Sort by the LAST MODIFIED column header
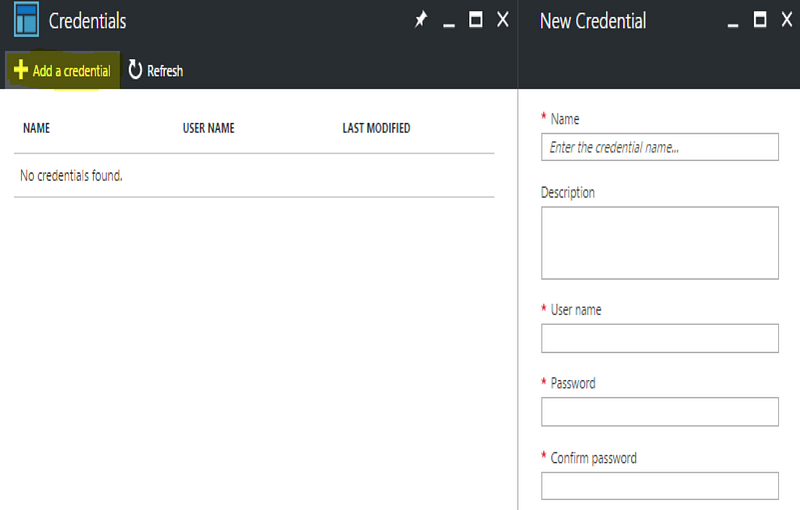This screenshot has width=800, height=510. pyautogui.click(x=376, y=128)
